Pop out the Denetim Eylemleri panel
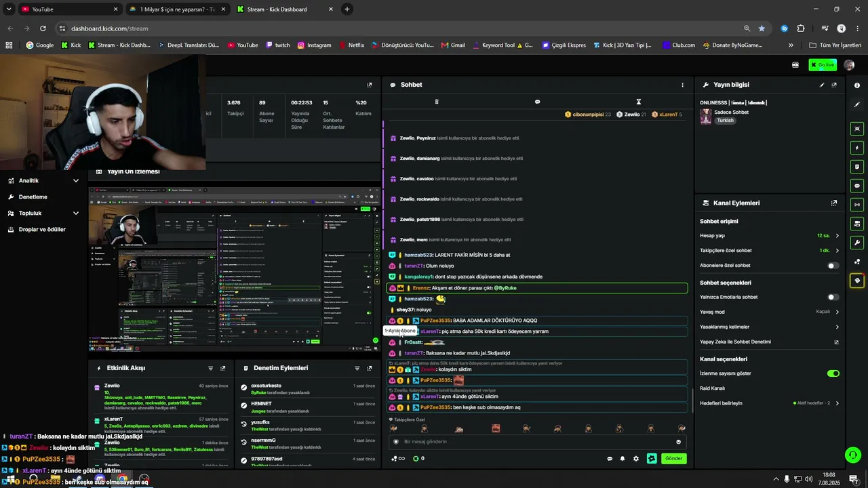The width and height of the screenshot is (868, 488). pos(369,368)
